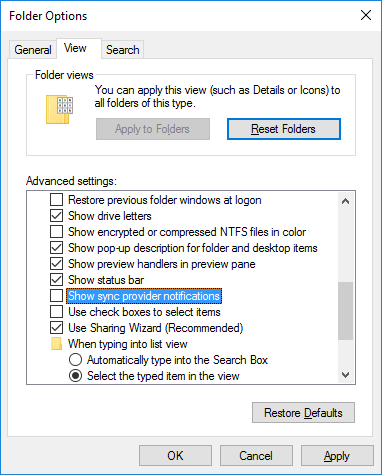Click the Advanced settings scrollbar thumb
The width and height of the screenshot is (382, 475).
click(346, 311)
